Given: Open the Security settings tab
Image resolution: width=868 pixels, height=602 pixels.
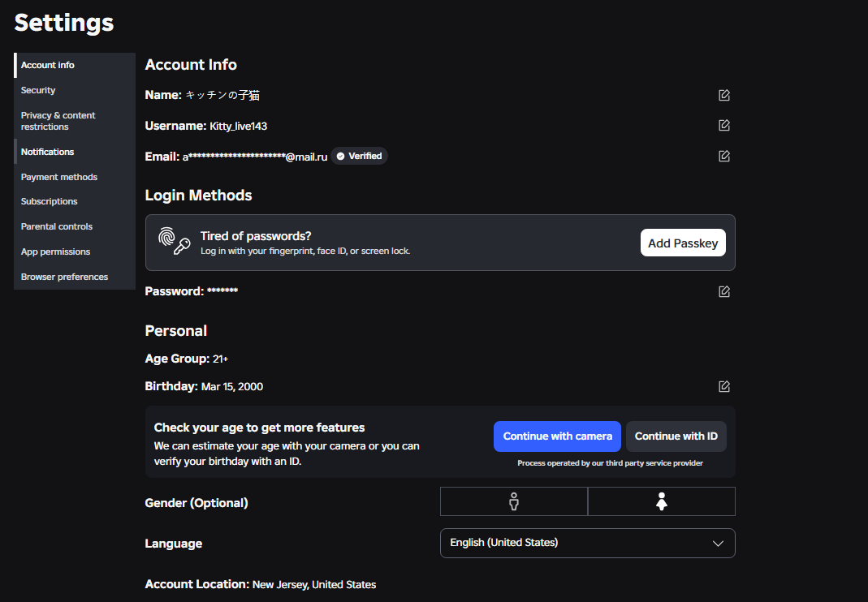Looking at the screenshot, I should 38,90.
